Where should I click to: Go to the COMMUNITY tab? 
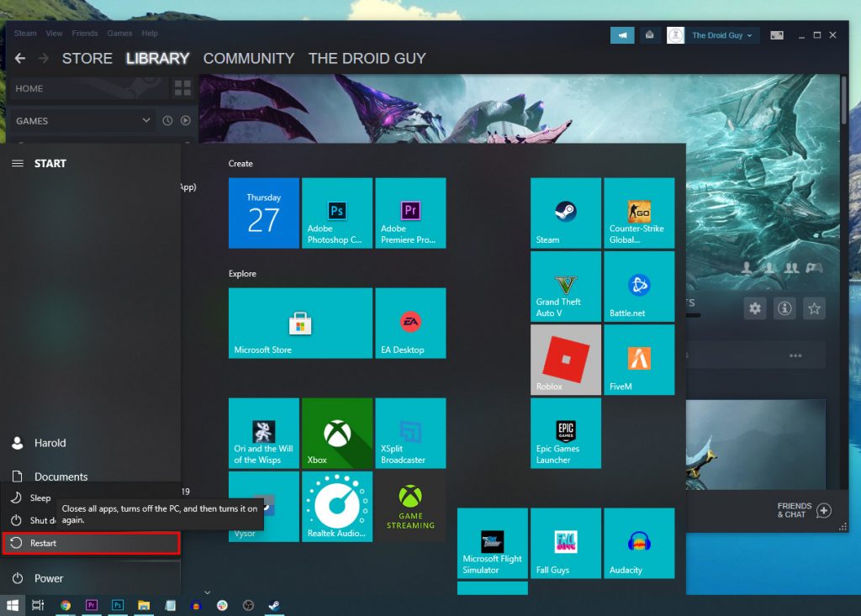249,58
